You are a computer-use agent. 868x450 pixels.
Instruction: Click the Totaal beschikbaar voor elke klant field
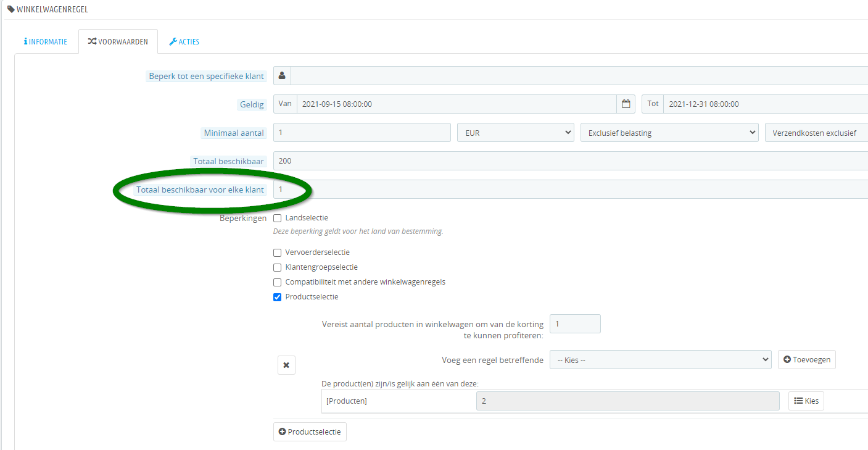(571, 190)
